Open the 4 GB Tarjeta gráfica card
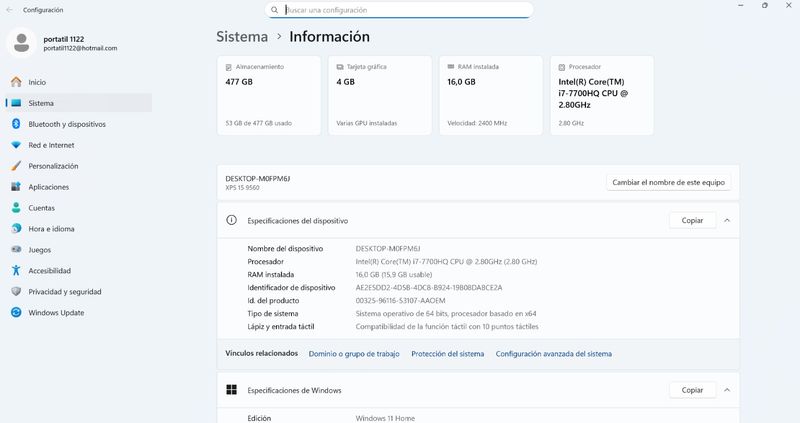Image resolution: width=800 pixels, height=423 pixels. point(380,95)
